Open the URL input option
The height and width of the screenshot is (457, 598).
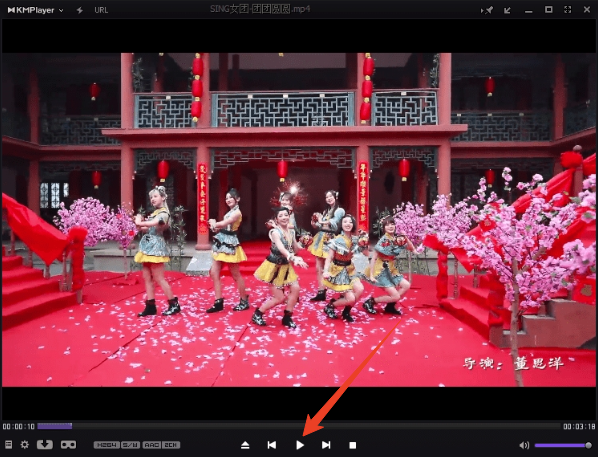point(101,10)
